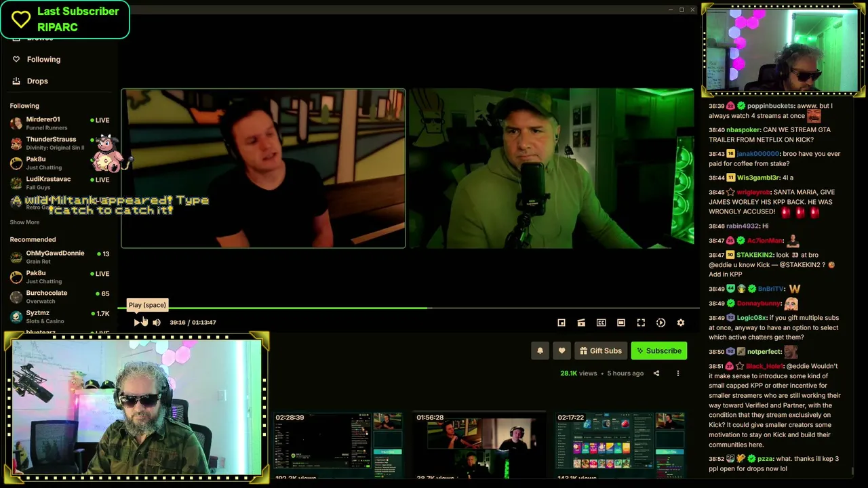Open Syztmz's channel avatar

(x=16, y=317)
